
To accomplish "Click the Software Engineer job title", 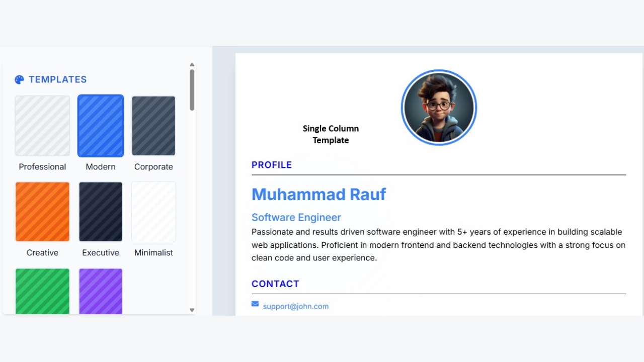I will point(296,217).
